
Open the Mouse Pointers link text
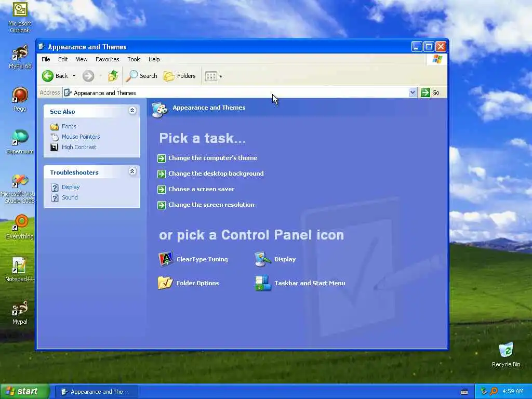[81, 137]
